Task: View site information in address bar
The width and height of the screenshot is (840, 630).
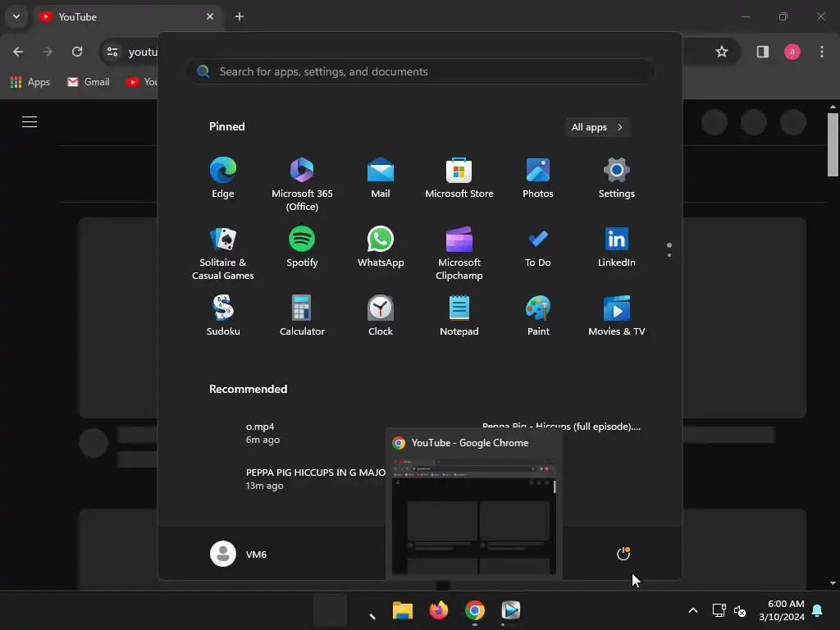Action: click(112, 52)
